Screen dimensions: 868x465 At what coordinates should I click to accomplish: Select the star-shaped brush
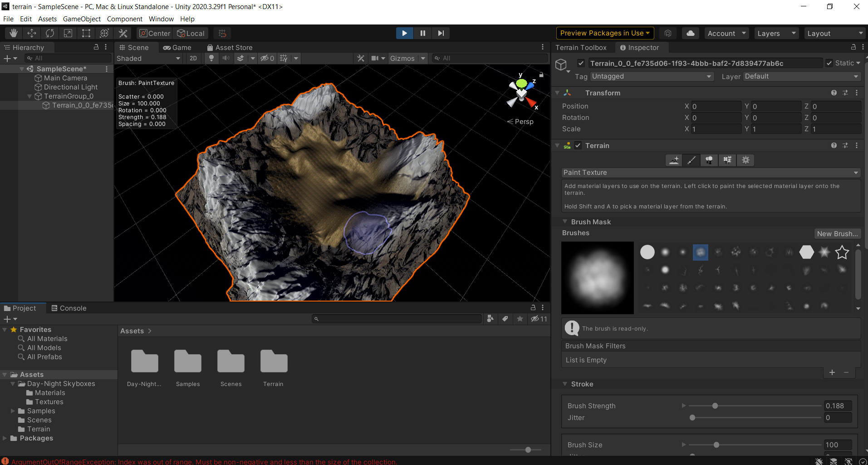(842, 252)
